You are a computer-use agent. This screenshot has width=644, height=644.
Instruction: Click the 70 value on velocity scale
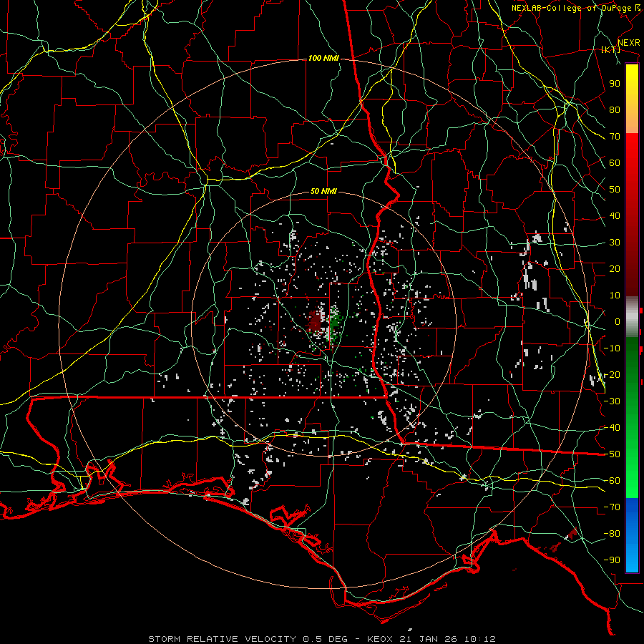615,137
